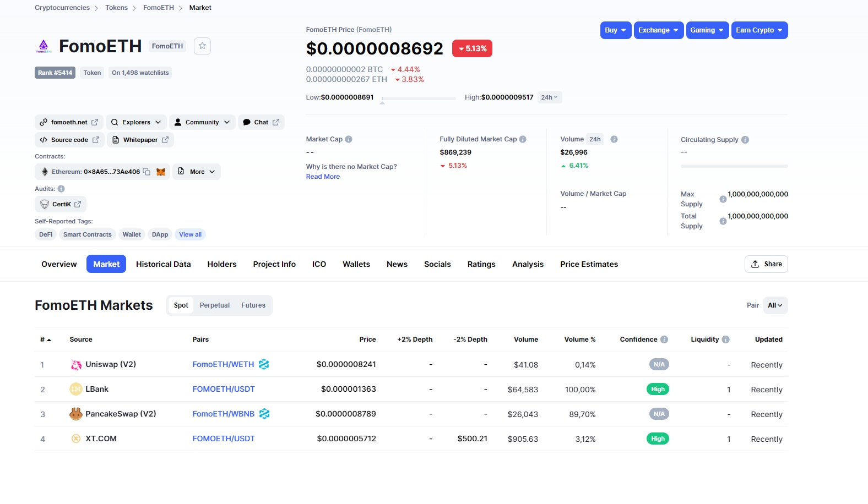Click PancakeSwap (V2) exchange logo
The width and height of the screenshot is (868, 504).
(76, 414)
